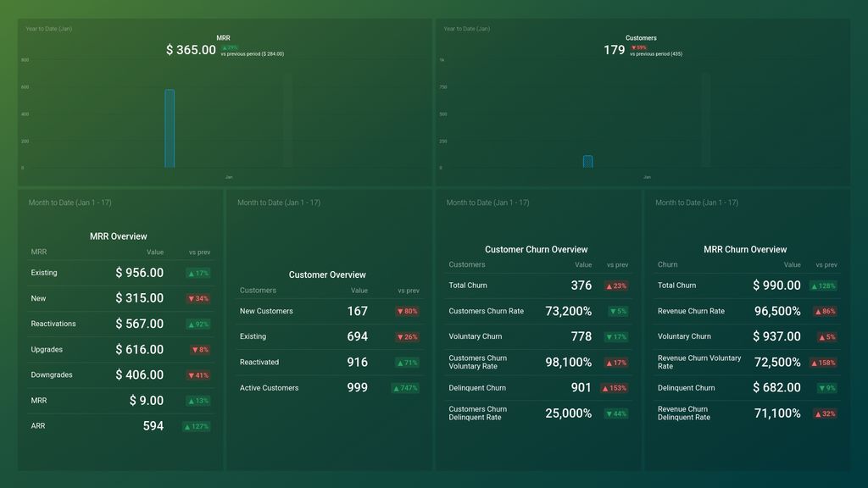The image size is (868, 488).
Task: Click the 5% badge for Voluntary Churn $ 937.00
Action: [827, 337]
